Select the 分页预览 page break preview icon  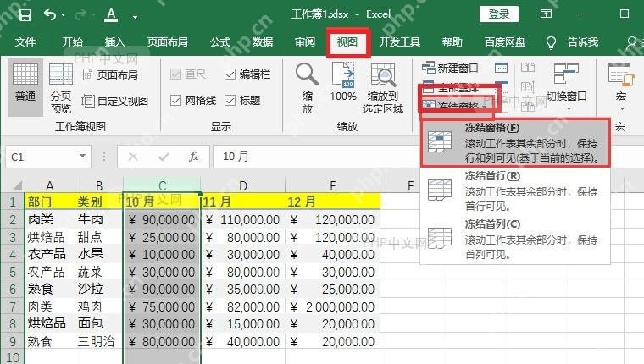[61, 87]
